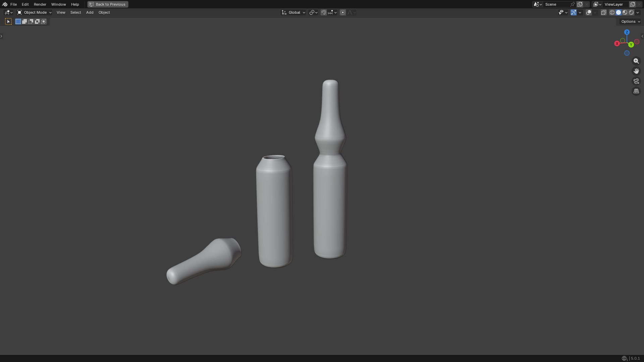Switch to material preview shading

click(625, 12)
